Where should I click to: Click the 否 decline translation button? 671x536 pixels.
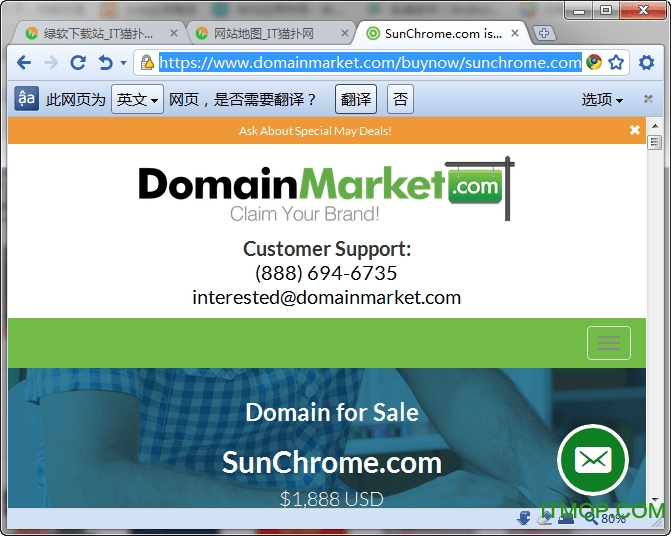coord(400,99)
